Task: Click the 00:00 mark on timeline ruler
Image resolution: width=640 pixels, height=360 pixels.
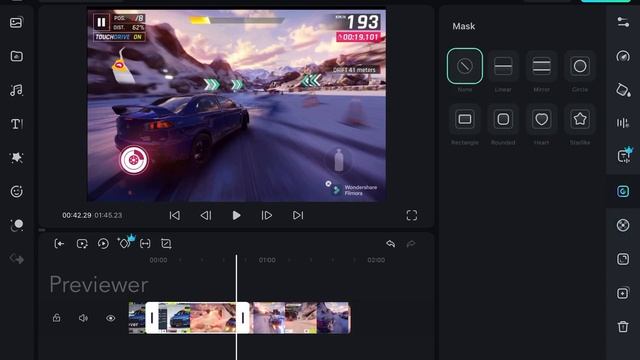Action: [x=158, y=260]
